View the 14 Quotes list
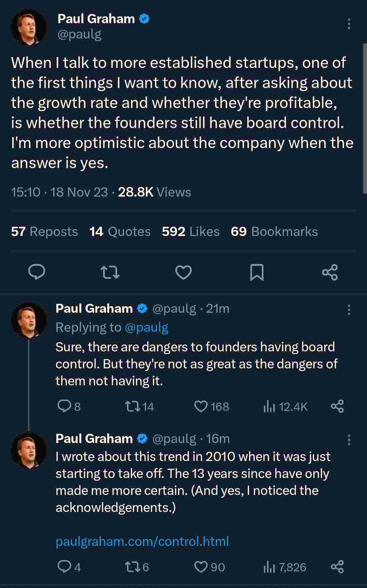Image resolution: width=367 pixels, height=588 pixels. point(120,232)
